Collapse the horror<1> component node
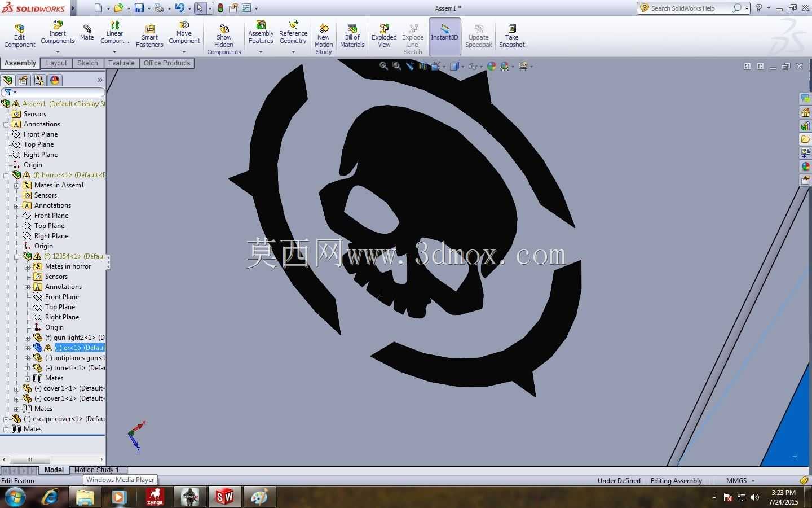The width and height of the screenshot is (812, 508). pyautogui.click(x=6, y=175)
